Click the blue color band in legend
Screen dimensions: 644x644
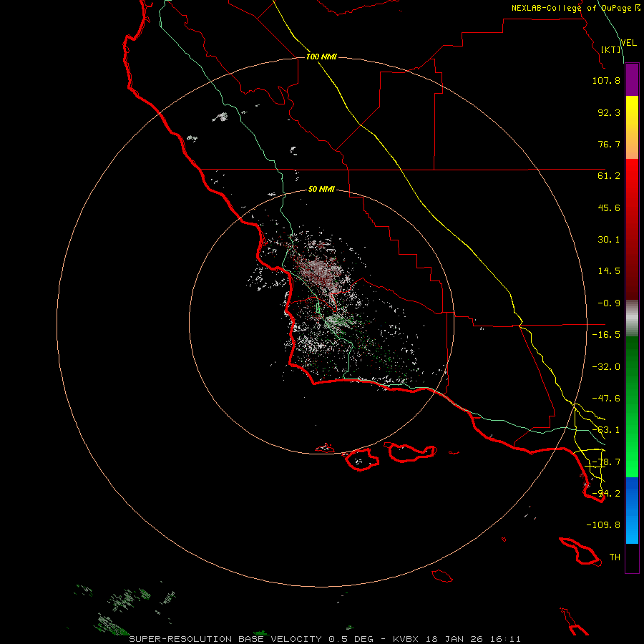tap(632, 510)
